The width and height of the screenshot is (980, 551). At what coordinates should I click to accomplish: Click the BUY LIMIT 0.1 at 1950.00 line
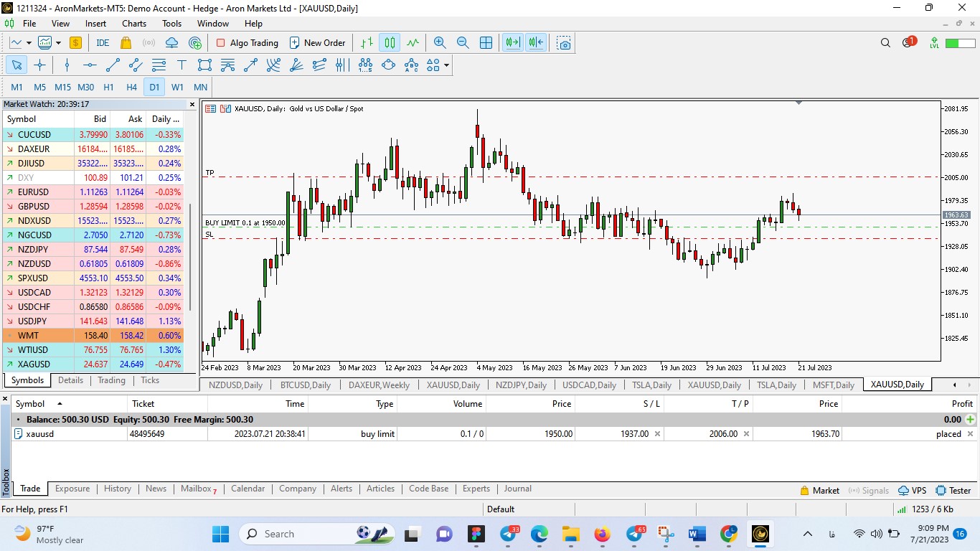[x=245, y=223]
